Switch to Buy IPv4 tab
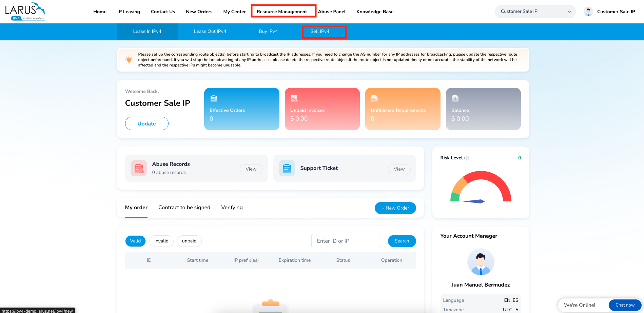 (x=268, y=32)
